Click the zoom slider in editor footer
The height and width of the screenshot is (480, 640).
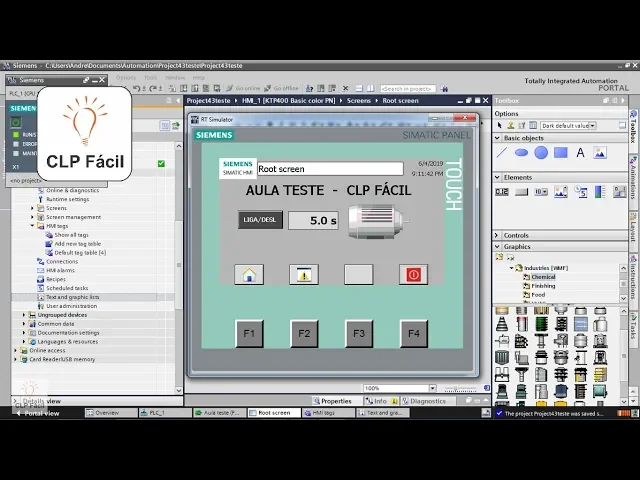[x=460, y=388]
